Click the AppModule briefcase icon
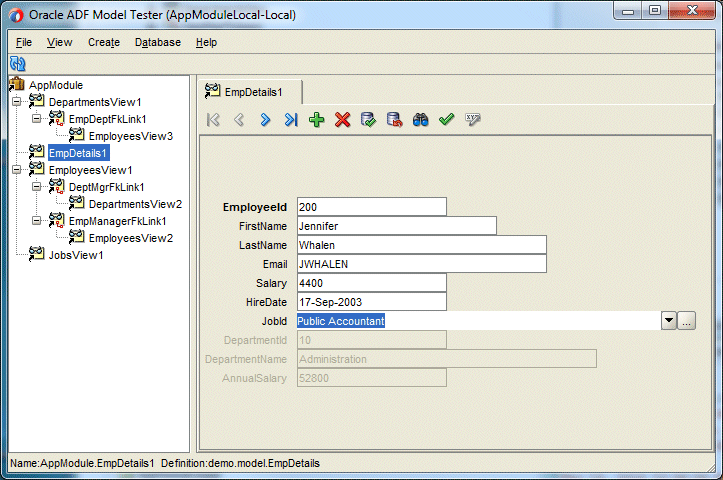The image size is (723, 480). 17,84
